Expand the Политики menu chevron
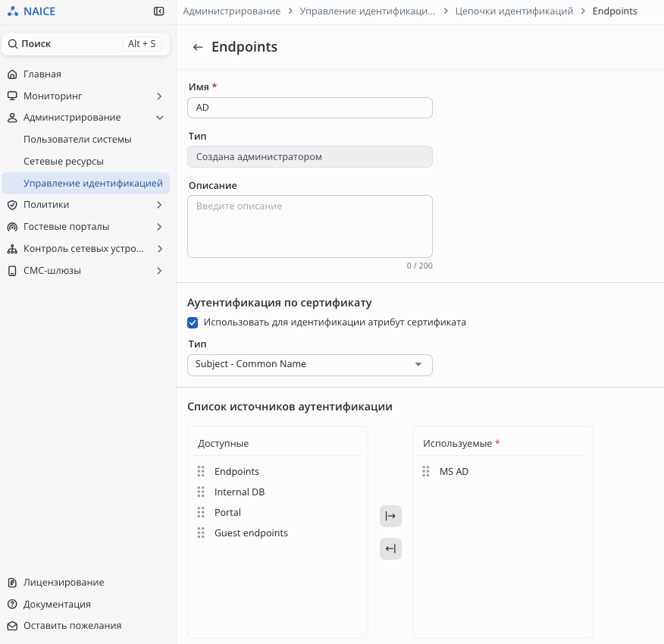Image resolution: width=664 pixels, height=644 pixels. [159, 205]
